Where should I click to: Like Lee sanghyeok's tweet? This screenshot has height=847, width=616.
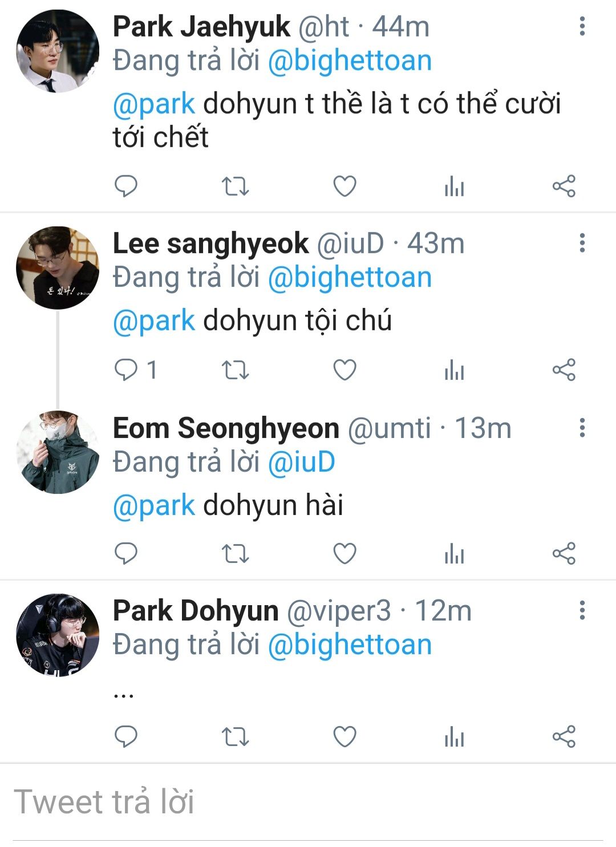[345, 370]
